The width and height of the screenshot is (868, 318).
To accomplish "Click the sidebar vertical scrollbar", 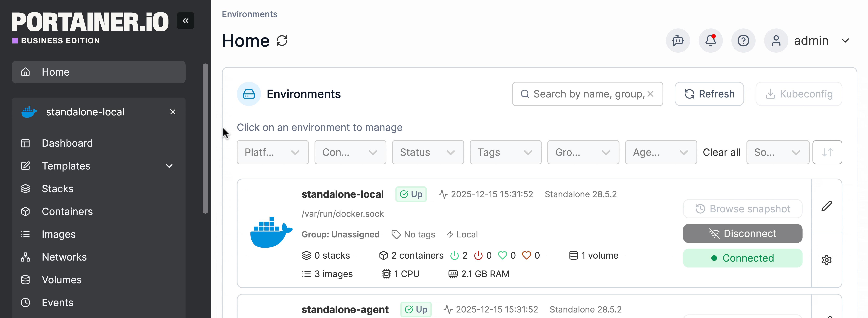I will 205,138.
